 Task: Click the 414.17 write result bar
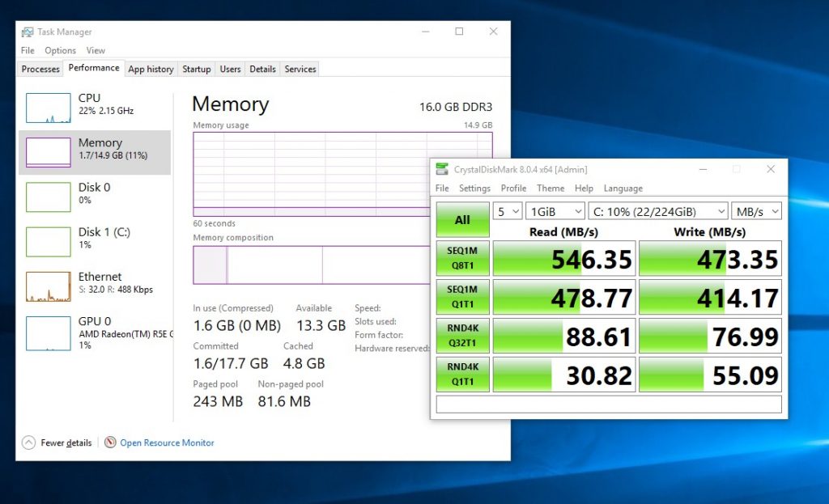point(710,297)
